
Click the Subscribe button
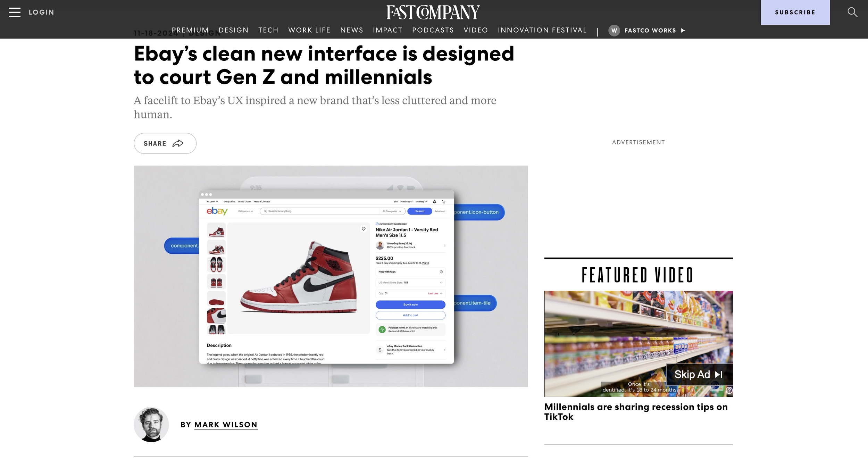[x=795, y=12]
